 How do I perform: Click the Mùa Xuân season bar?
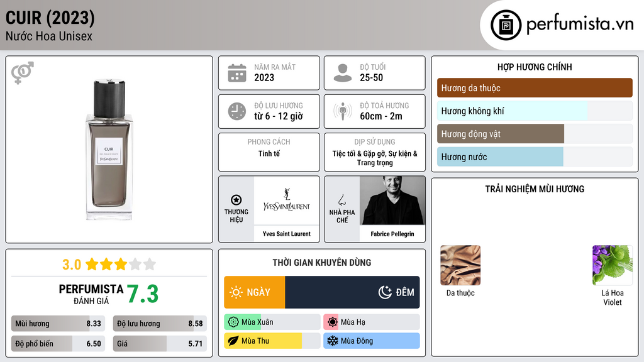[272, 322]
